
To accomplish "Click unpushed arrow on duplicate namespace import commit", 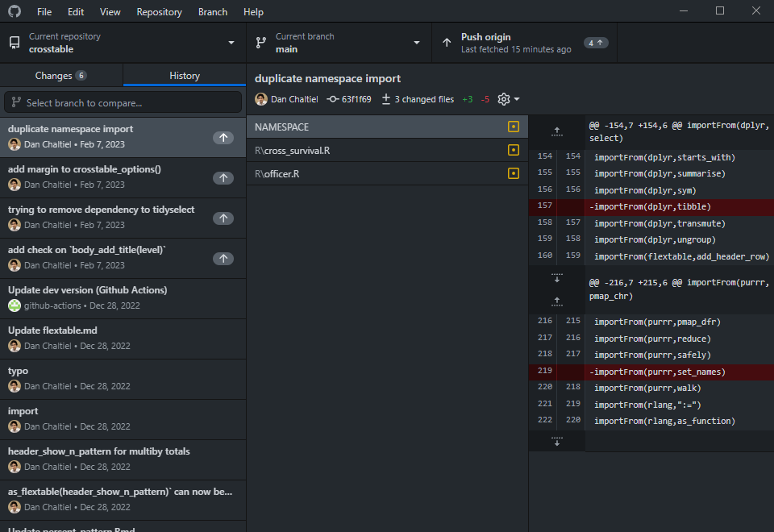I will (x=223, y=138).
